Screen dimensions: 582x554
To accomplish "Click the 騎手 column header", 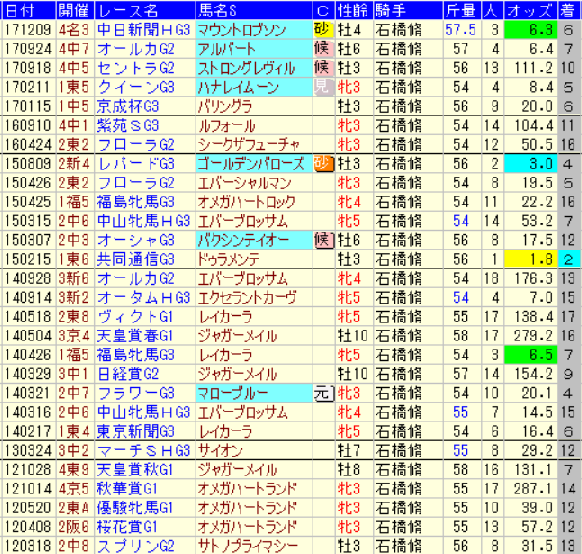I will 408,10.
